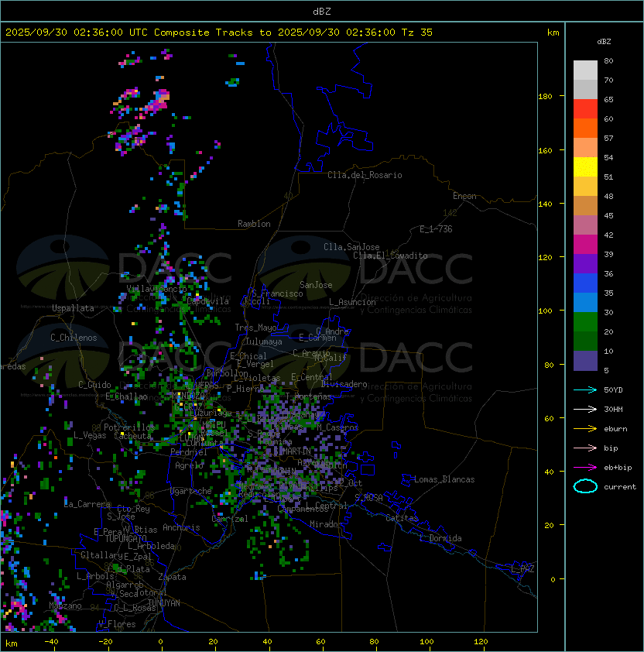
Task: Click the 'dBZ' label above the color scale
Action: tap(604, 42)
